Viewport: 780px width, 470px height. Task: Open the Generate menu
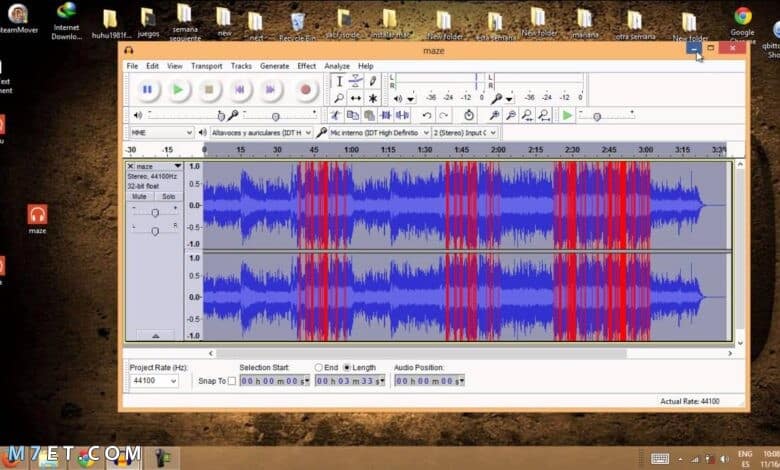pos(274,66)
